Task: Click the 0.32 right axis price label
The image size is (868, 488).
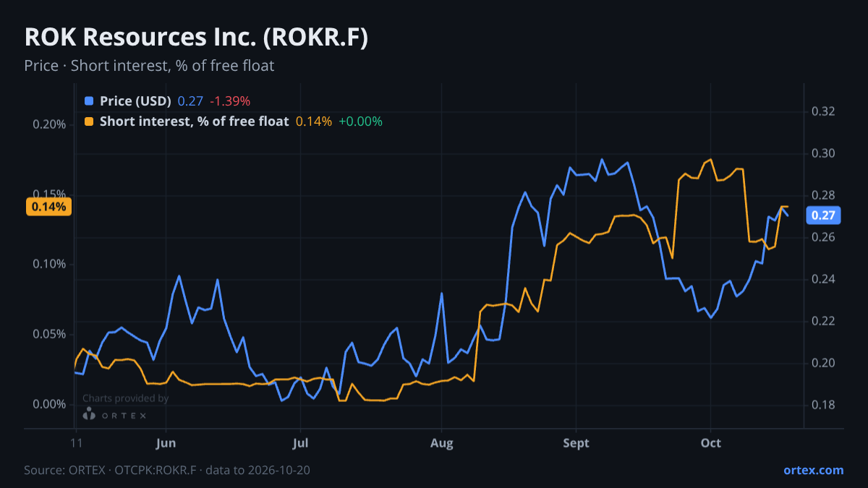Action: [x=824, y=112]
